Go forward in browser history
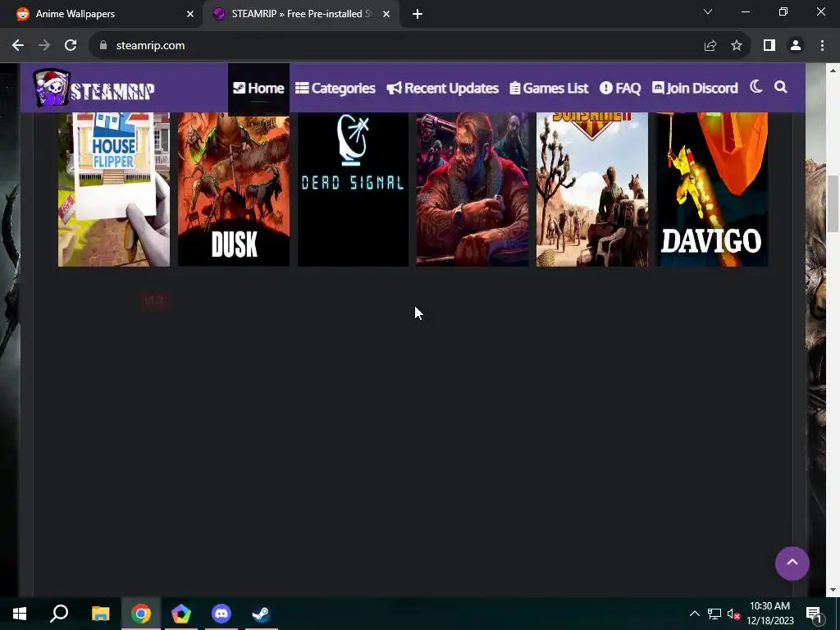840x630 pixels. point(44,46)
